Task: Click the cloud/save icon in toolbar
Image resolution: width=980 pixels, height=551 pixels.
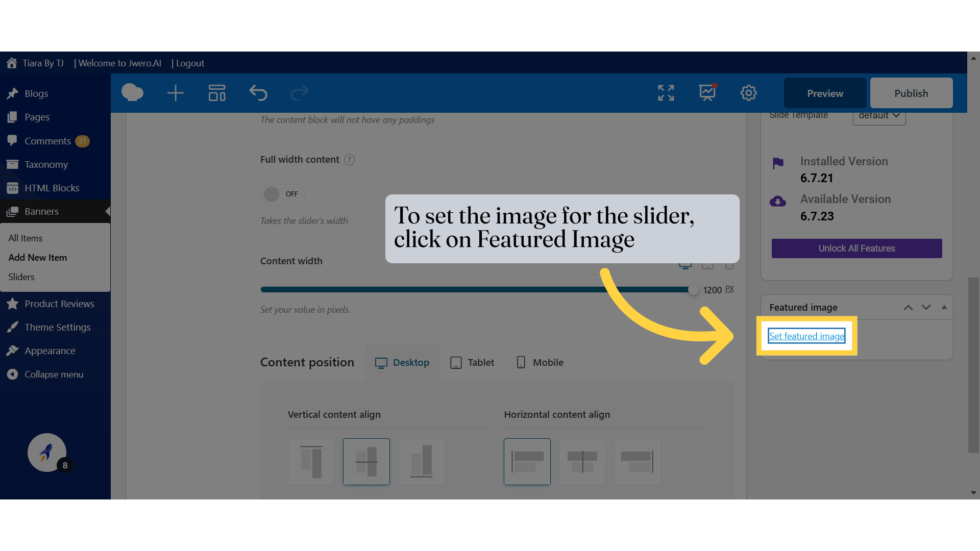Action: pos(133,93)
